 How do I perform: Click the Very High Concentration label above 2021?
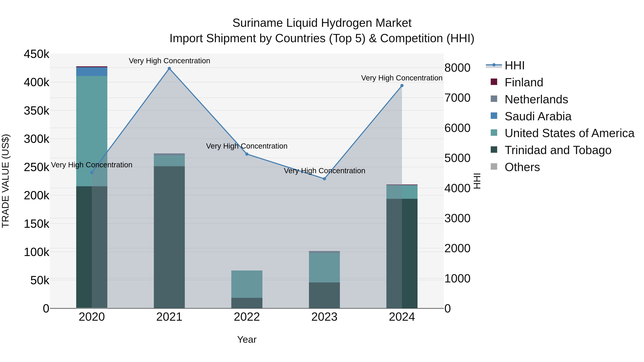170,61
